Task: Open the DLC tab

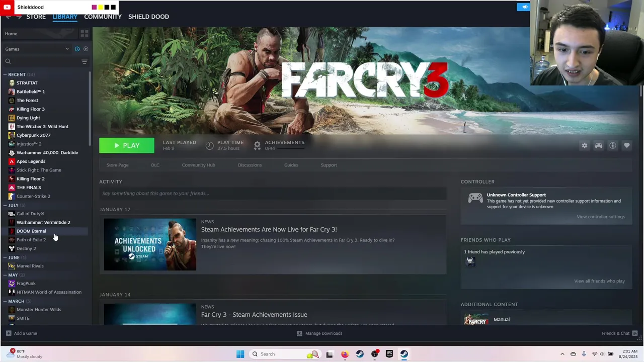Action: [x=155, y=165]
